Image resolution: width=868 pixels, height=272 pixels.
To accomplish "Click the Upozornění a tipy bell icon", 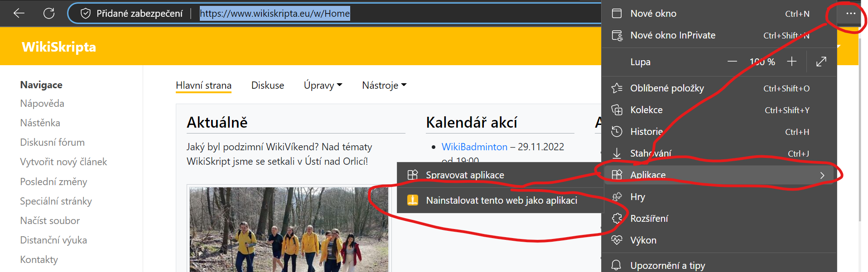I will (x=617, y=265).
